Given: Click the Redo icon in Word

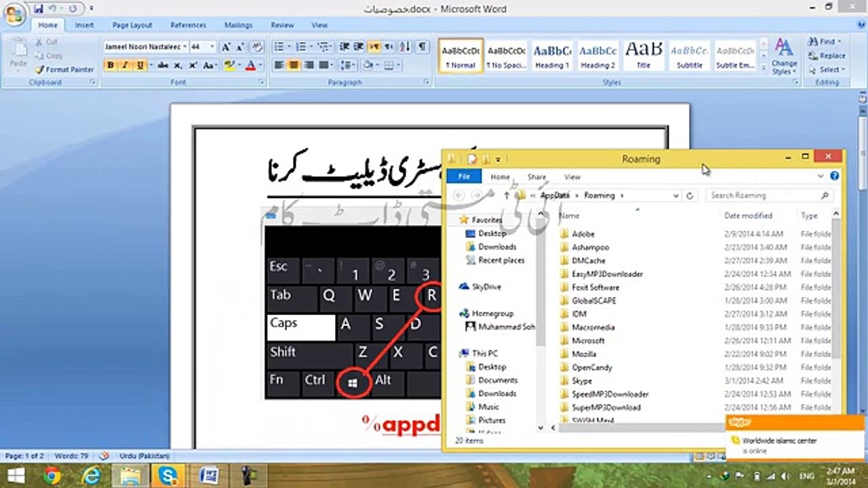Looking at the screenshot, I should click(73, 9).
